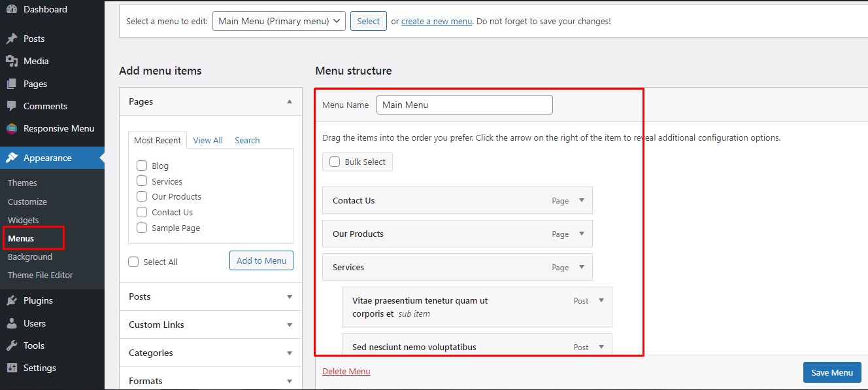Click the Save Menu button
This screenshot has height=390, width=868.
point(831,372)
